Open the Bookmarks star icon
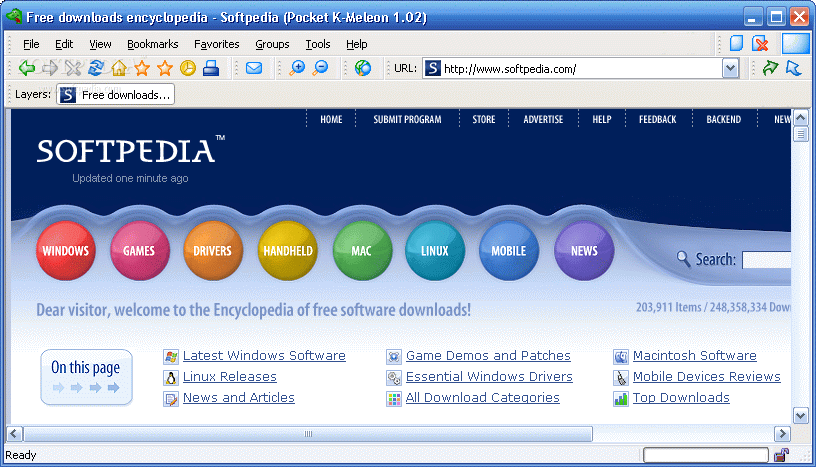Viewport: 816px width, 467px height. pyautogui.click(x=142, y=68)
